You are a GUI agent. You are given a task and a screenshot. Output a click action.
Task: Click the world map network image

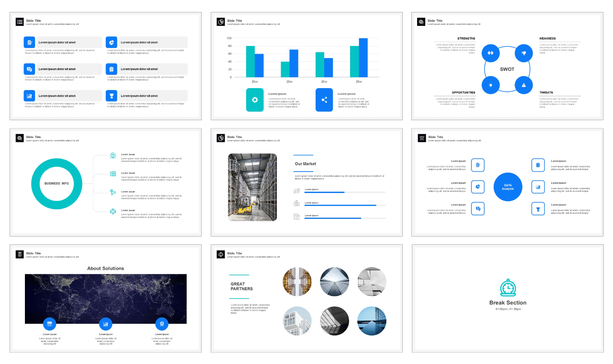[106, 299]
